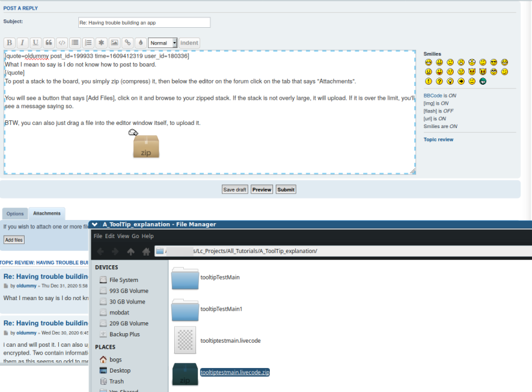Open the Help menu in File Manager
532x392 pixels.
[148, 236]
